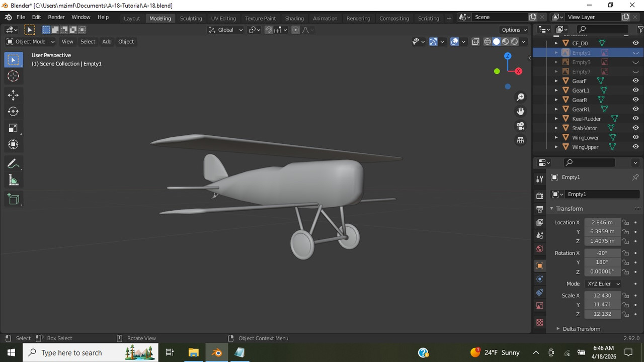Toggle snapping magnet icon
644x362 pixels.
[269, 30]
